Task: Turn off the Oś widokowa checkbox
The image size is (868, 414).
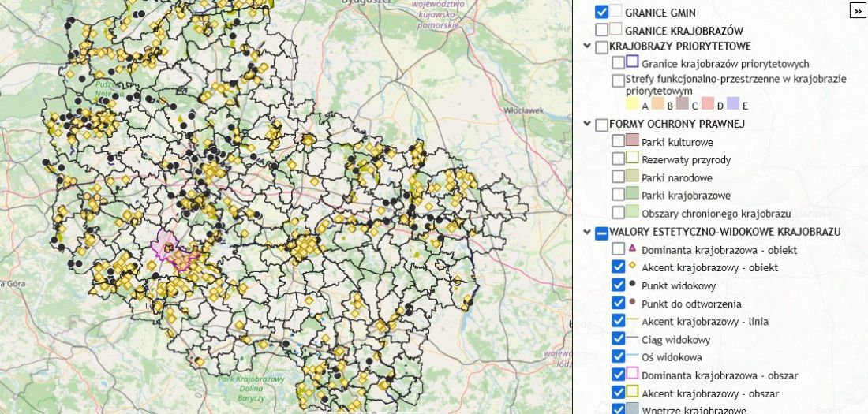Action: pos(619,356)
